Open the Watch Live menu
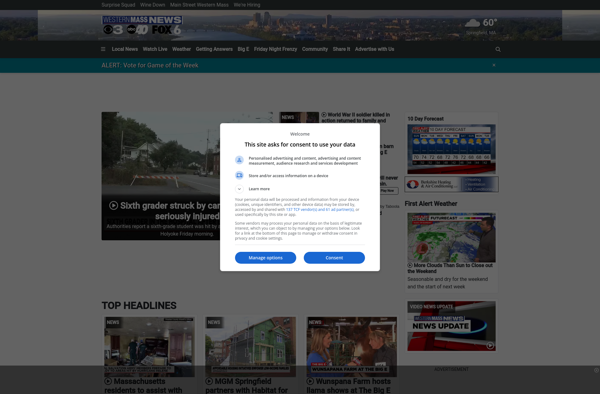This screenshot has width=600, height=394. pyautogui.click(x=155, y=49)
